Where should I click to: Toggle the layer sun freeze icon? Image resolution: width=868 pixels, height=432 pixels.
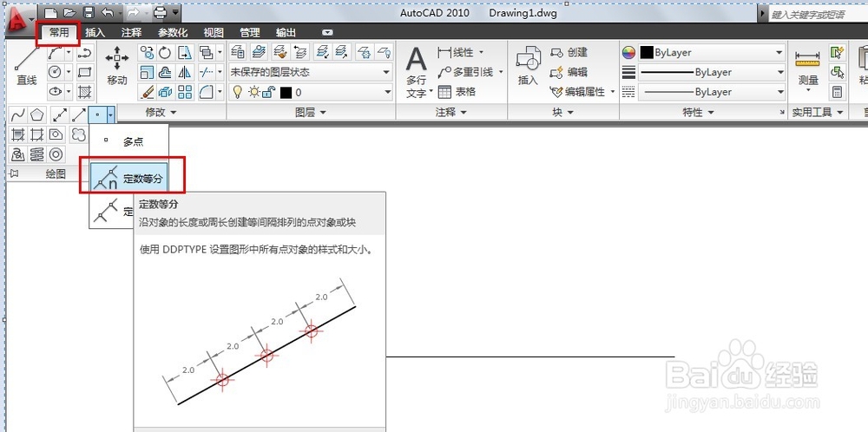pos(253,92)
